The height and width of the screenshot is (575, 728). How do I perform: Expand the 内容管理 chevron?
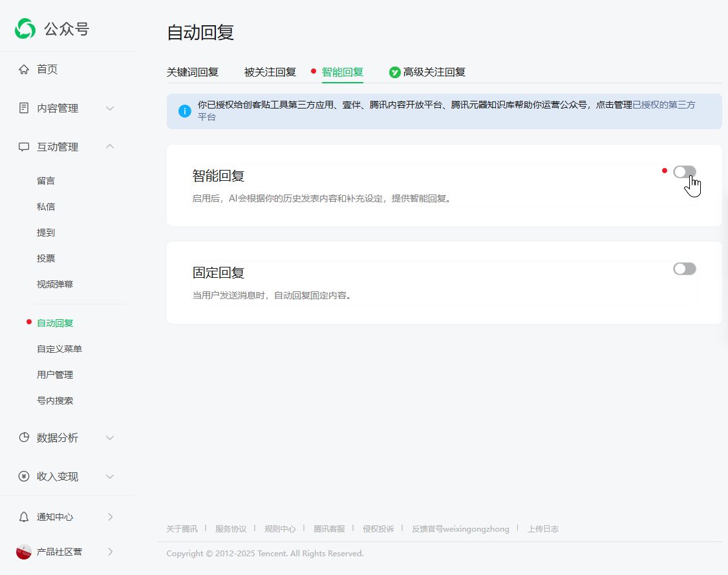pos(110,109)
